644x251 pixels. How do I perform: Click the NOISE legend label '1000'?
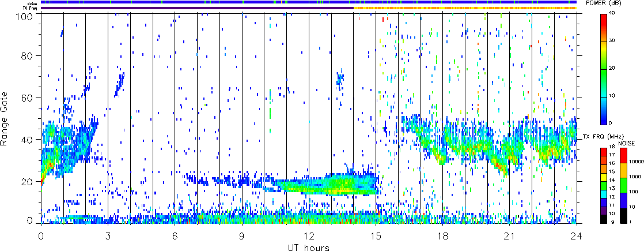point(635,176)
